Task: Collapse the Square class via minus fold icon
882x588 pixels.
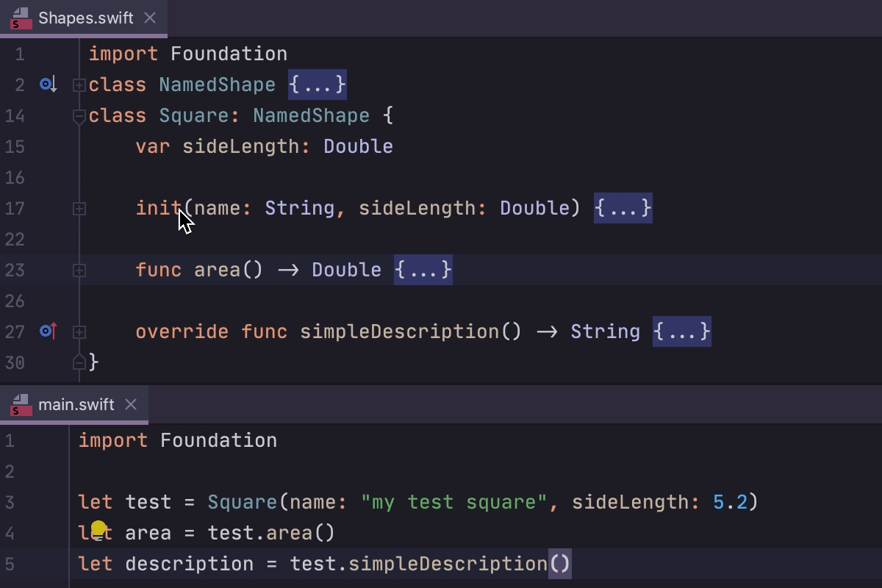Action: (x=79, y=115)
